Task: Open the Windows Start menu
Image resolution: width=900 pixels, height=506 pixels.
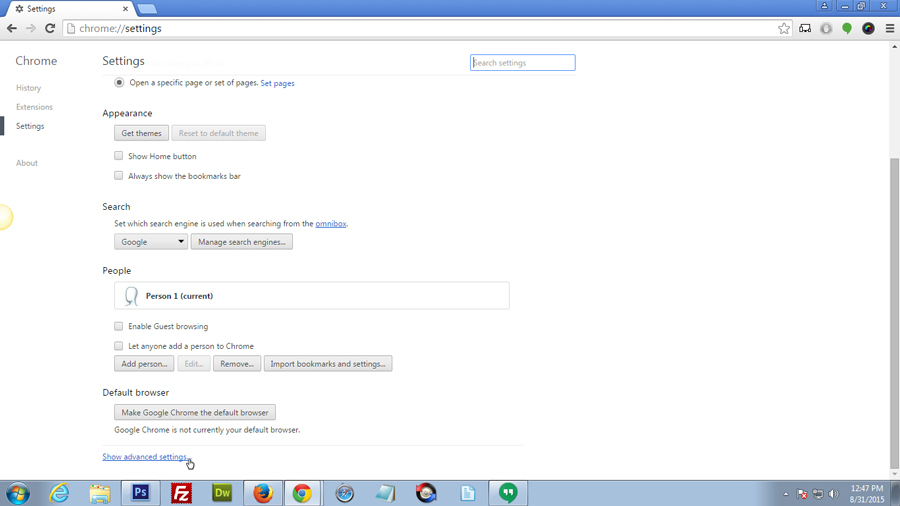Action: [18, 493]
